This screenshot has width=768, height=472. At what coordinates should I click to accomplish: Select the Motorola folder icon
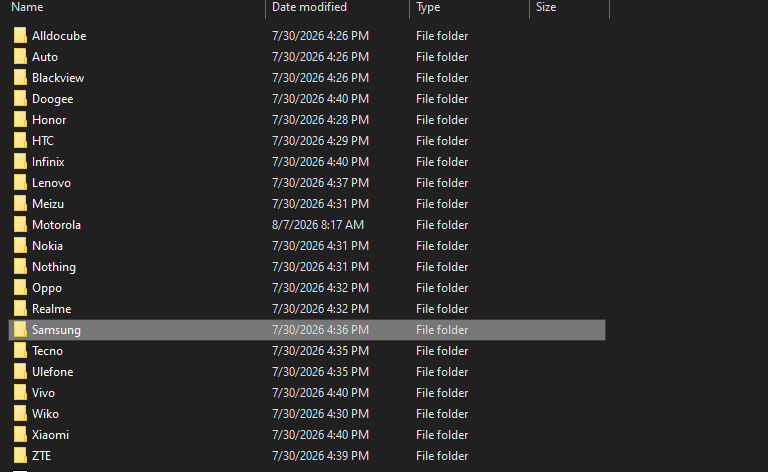click(20, 225)
